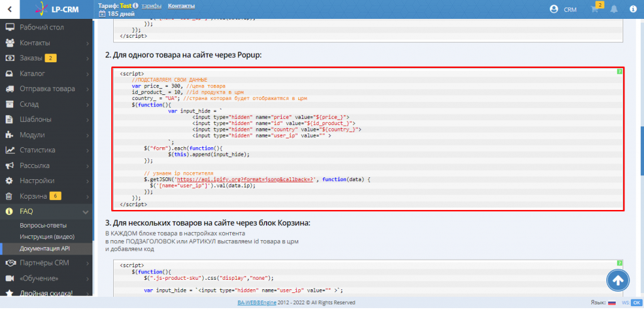Image resolution: width=644 pixels, height=310 pixels.
Task: Open api.ipify.org URL in code
Action: point(245,180)
